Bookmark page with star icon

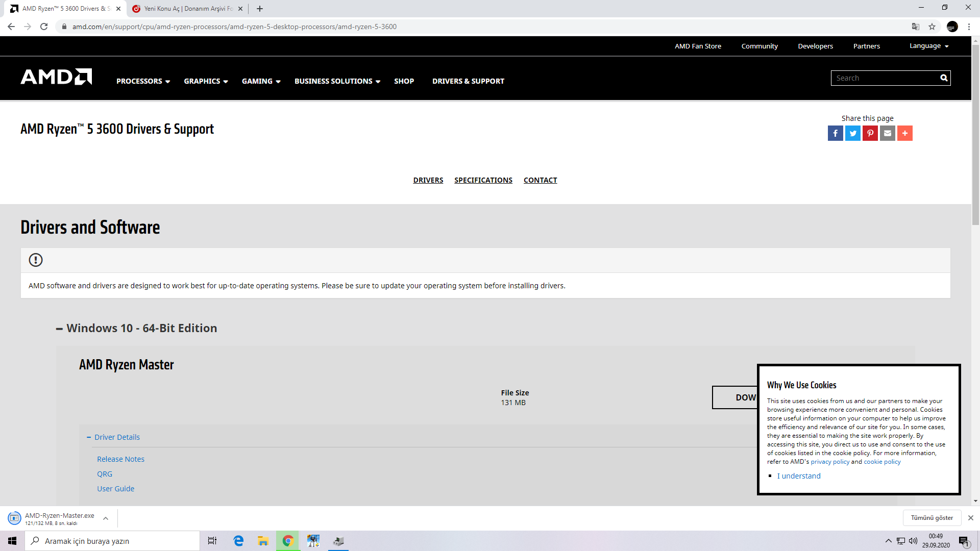pos(932,27)
